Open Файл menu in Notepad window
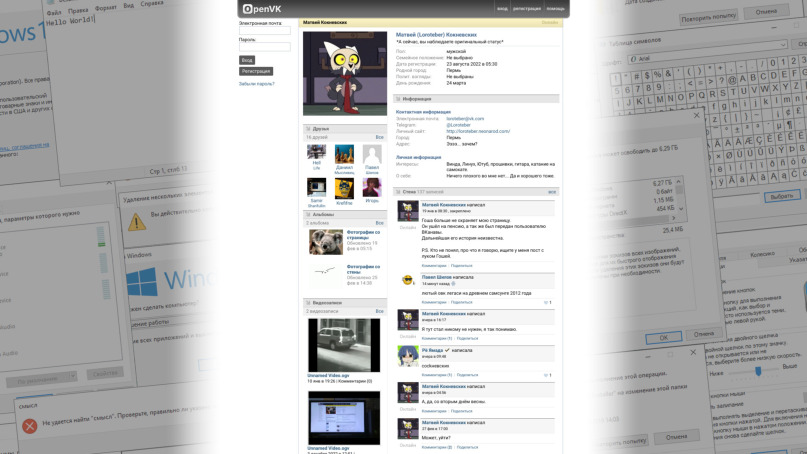Image resolution: width=807 pixels, height=454 pixels. point(54,12)
